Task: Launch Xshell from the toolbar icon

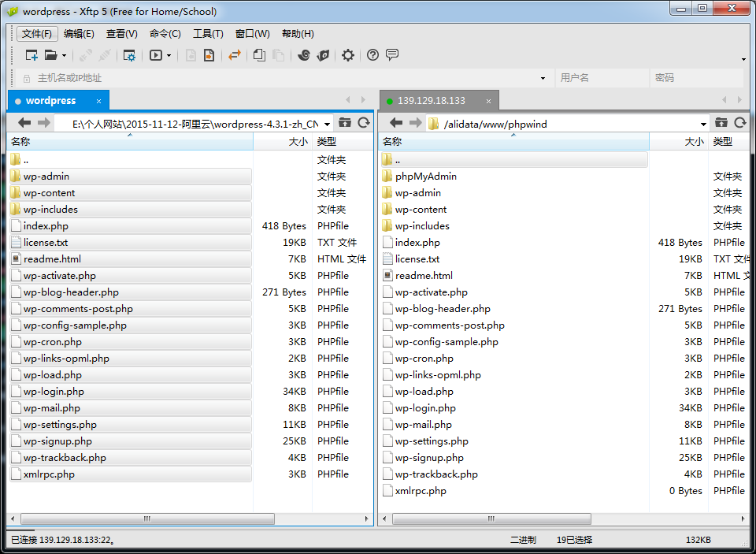Action: click(x=302, y=55)
